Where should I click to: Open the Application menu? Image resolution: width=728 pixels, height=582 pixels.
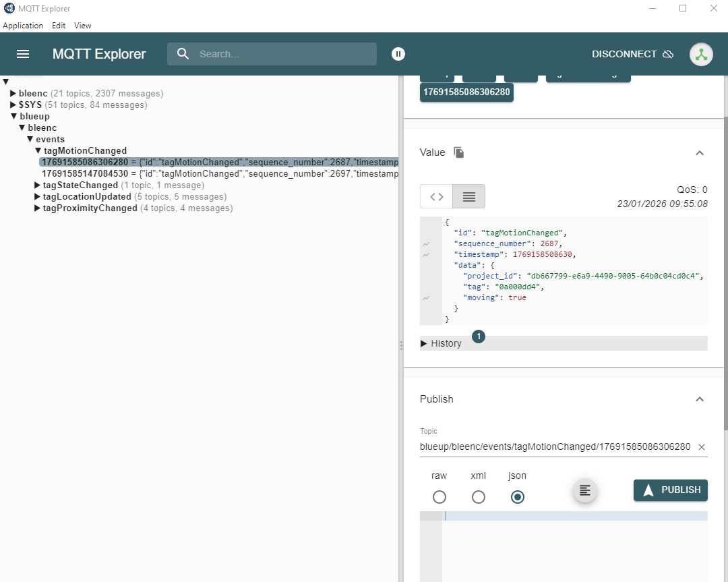click(23, 25)
